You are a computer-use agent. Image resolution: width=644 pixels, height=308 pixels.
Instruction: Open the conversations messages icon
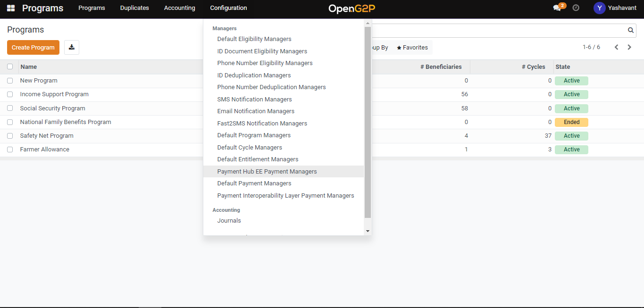click(x=557, y=8)
